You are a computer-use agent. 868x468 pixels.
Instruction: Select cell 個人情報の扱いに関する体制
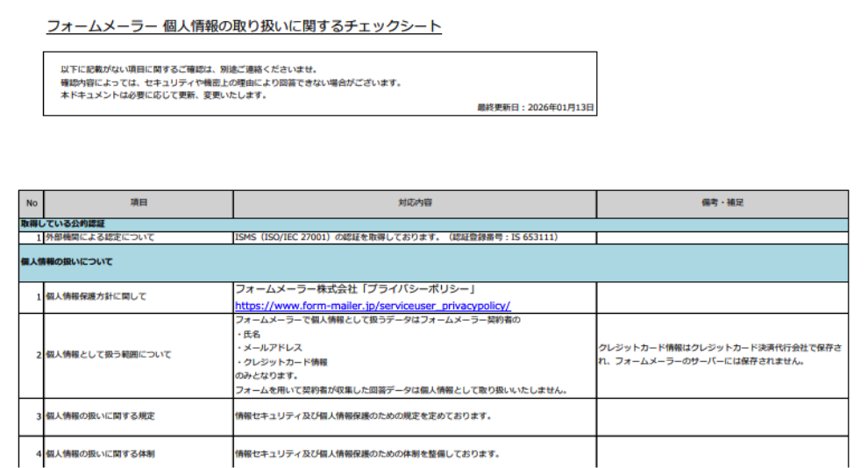point(139,453)
